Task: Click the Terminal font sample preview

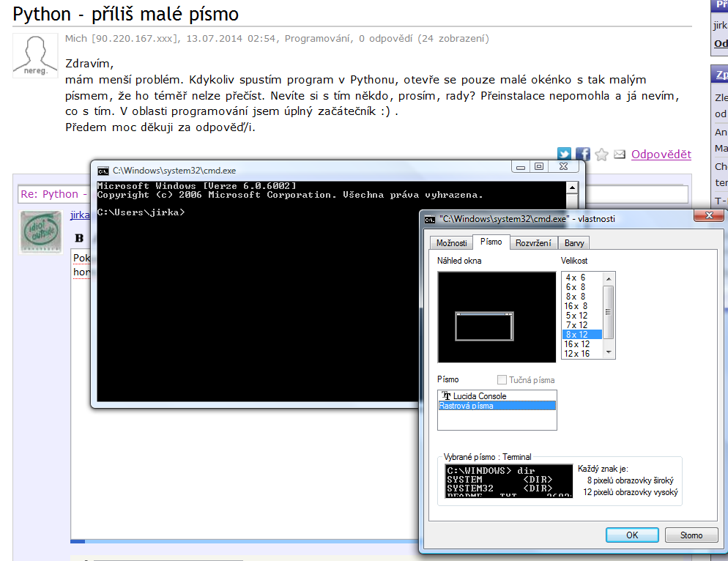Action: coord(508,480)
